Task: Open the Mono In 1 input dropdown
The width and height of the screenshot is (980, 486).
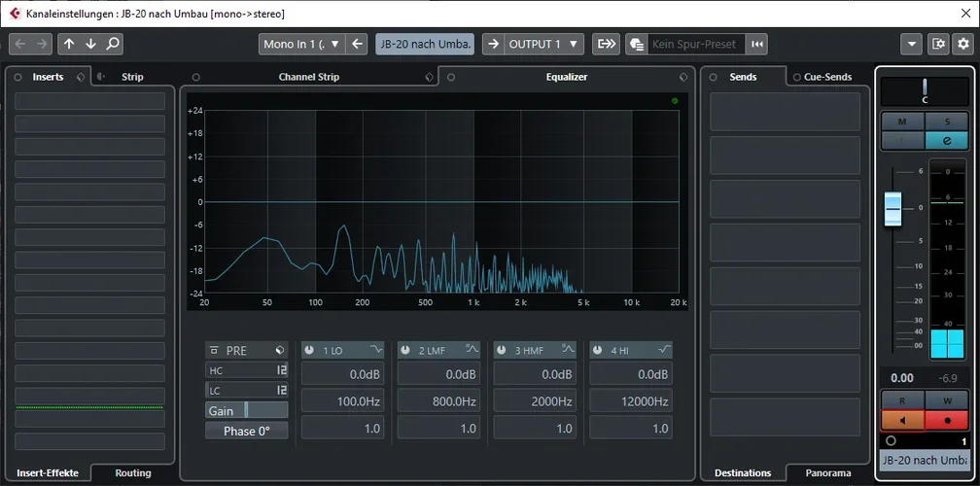Action: tap(303, 44)
